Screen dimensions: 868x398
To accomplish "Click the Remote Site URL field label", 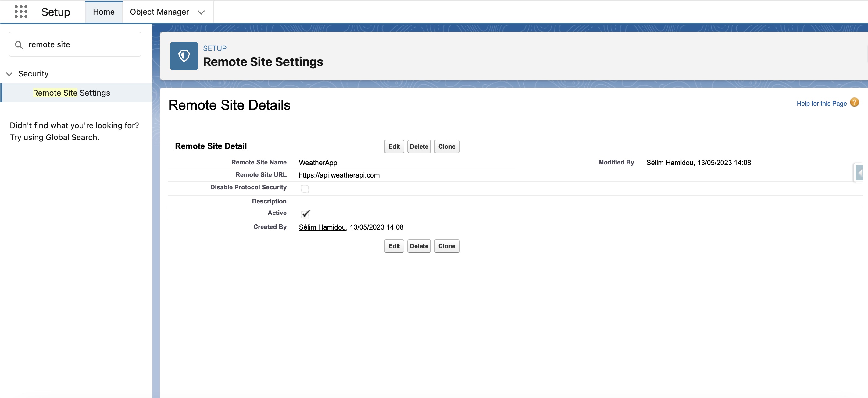I will coord(261,175).
